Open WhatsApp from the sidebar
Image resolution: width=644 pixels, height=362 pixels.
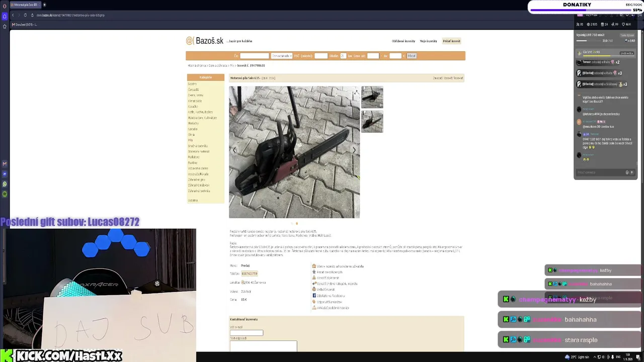(5, 184)
